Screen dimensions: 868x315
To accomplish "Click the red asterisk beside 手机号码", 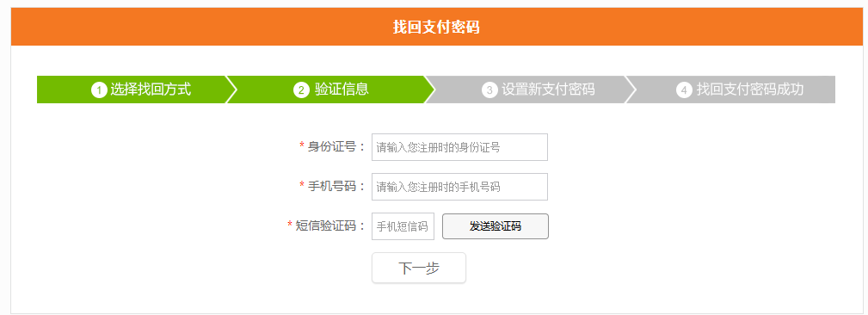I will (x=302, y=184).
